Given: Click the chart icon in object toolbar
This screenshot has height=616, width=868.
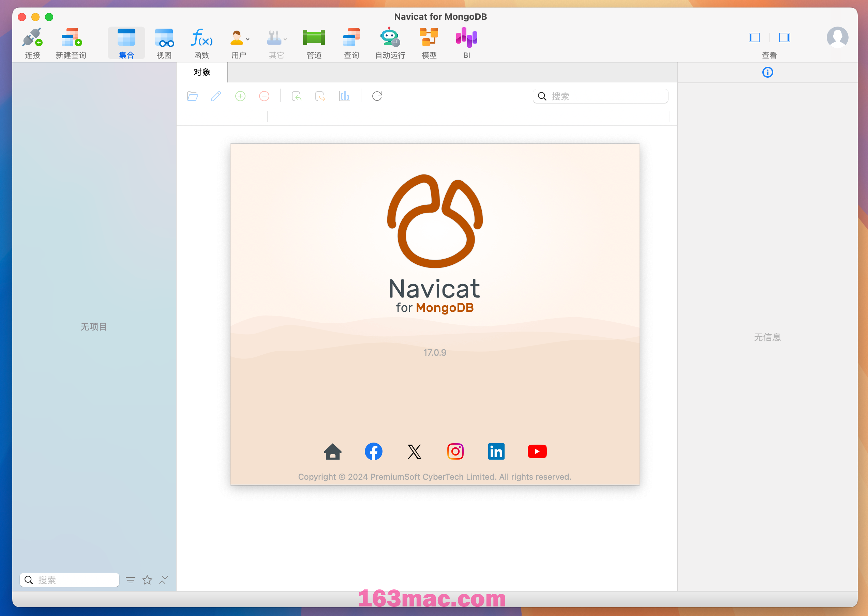Looking at the screenshot, I should [x=344, y=96].
